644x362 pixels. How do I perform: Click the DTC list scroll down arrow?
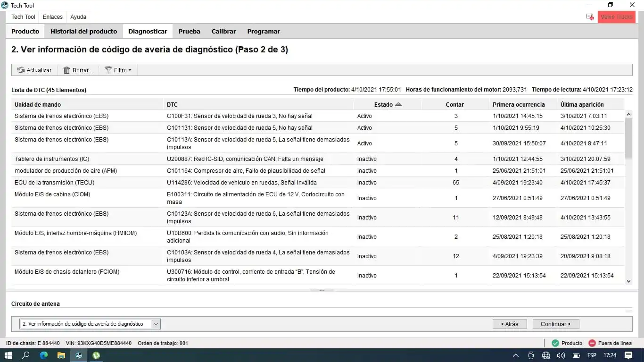click(628, 281)
